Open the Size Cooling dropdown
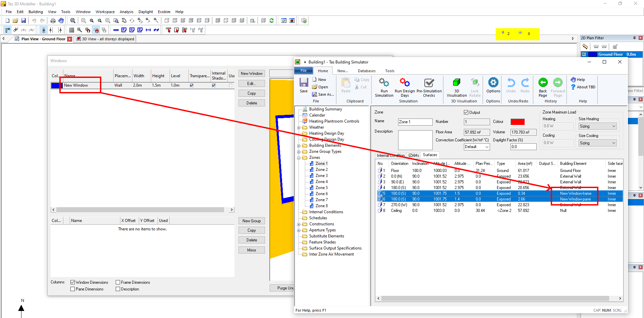Image resolution: width=644 pixels, height=318 pixels. pos(597,143)
